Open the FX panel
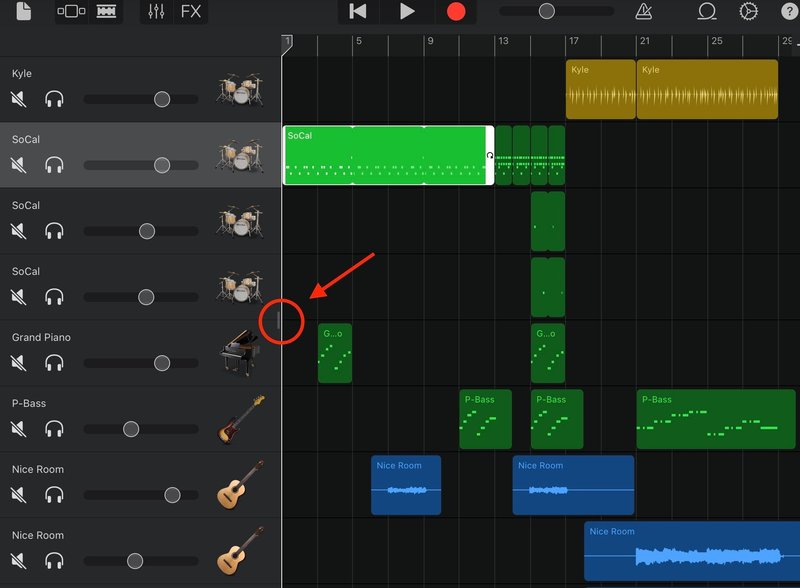 pos(191,11)
